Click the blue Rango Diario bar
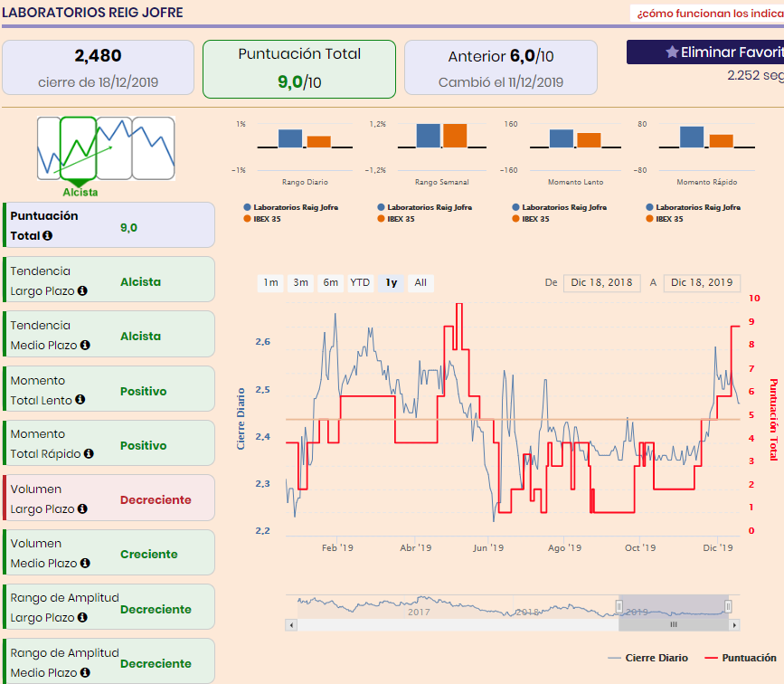 (x=290, y=138)
